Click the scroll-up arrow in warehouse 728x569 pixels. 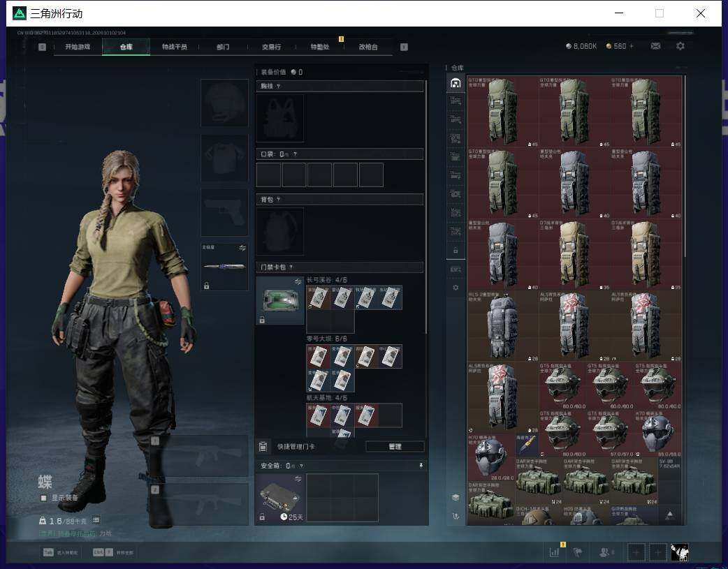tap(669, 515)
